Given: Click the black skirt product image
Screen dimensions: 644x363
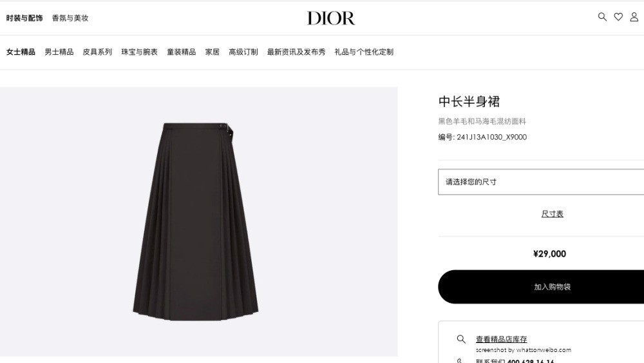Looking at the screenshot, I should pos(196,222).
